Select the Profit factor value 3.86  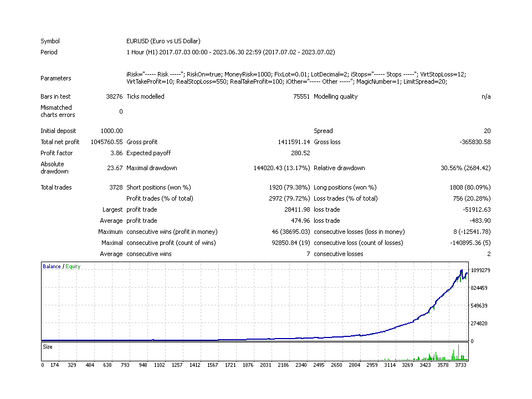coord(116,153)
